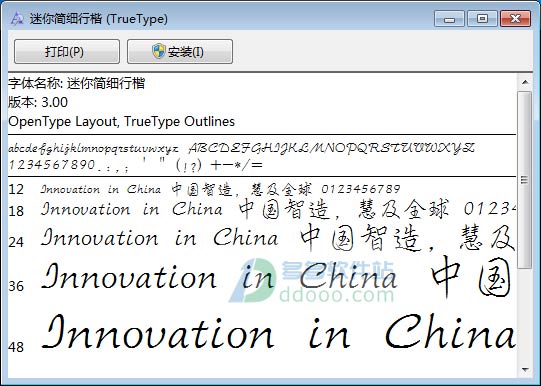Click the scrollbar down arrow
The image size is (541, 386).
pyautogui.click(x=525, y=369)
